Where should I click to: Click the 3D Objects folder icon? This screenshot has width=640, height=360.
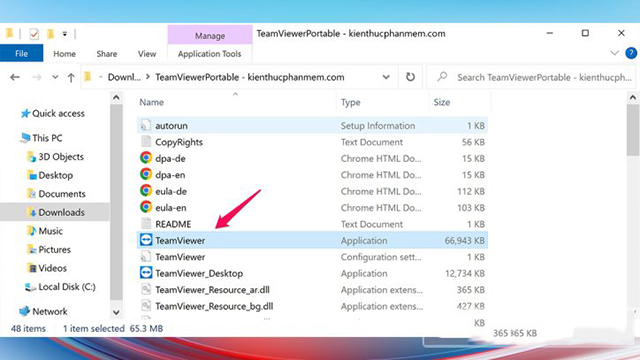pyautogui.click(x=31, y=156)
